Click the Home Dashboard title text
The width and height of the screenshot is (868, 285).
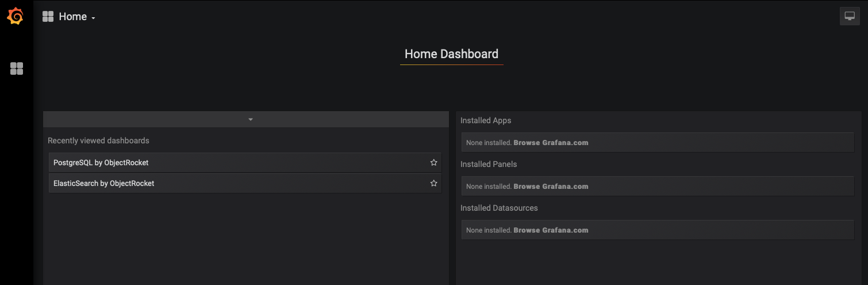(x=451, y=54)
